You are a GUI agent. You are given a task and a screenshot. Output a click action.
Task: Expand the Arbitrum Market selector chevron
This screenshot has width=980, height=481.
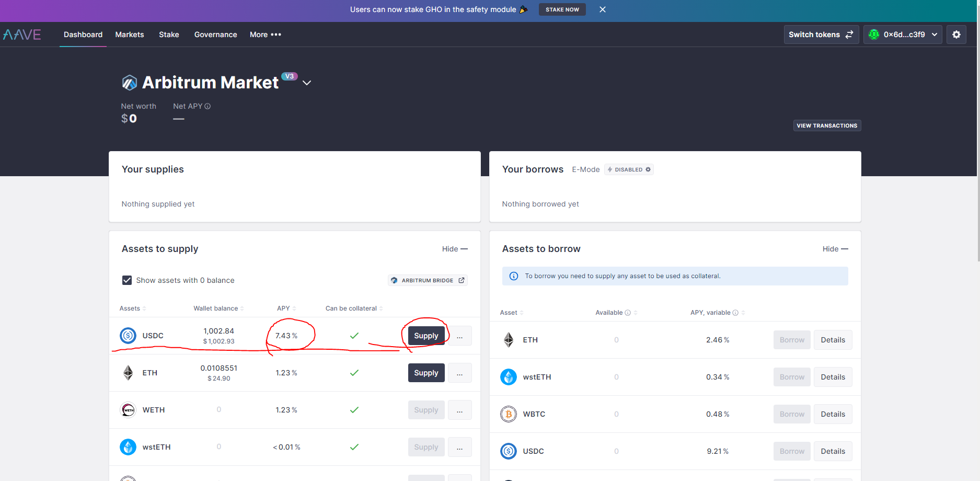click(x=307, y=83)
